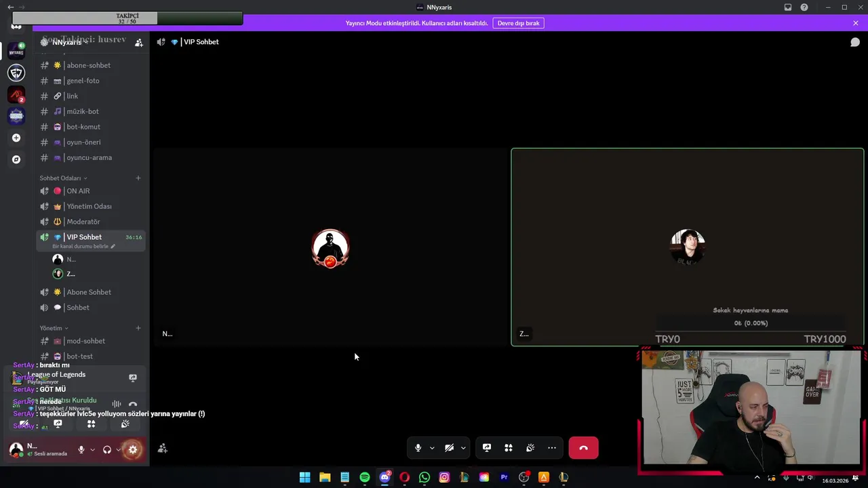This screenshot has width=868, height=488.
Task: Add channel to Yönetim category with plus
Action: point(138,328)
